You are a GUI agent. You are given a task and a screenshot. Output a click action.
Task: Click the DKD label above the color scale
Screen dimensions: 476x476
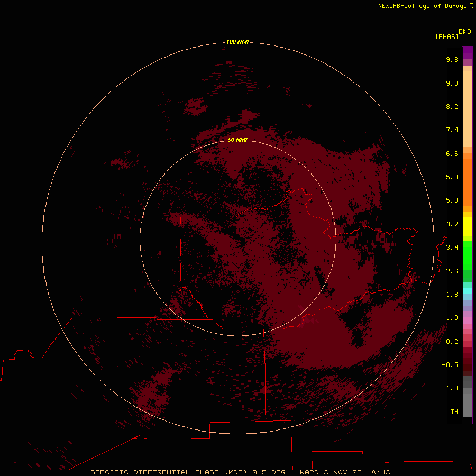point(464,32)
